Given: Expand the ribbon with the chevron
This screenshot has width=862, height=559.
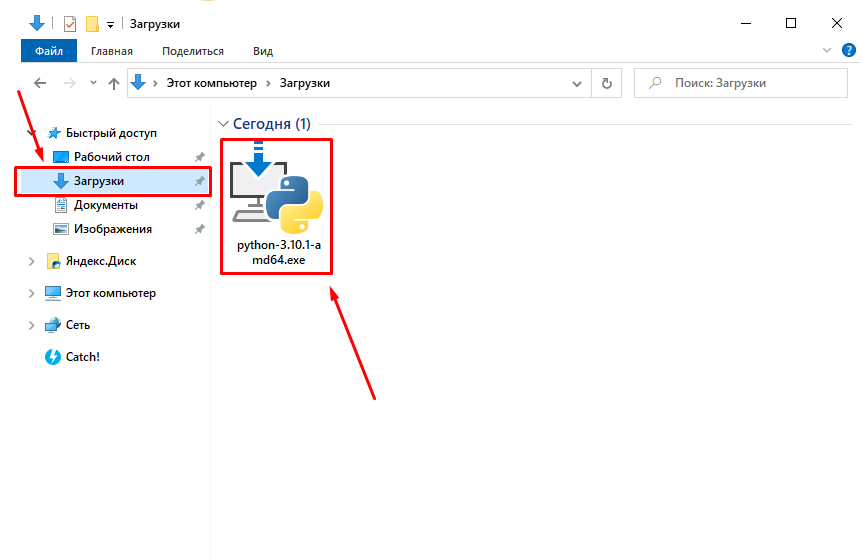Looking at the screenshot, I should pos(826,51).
